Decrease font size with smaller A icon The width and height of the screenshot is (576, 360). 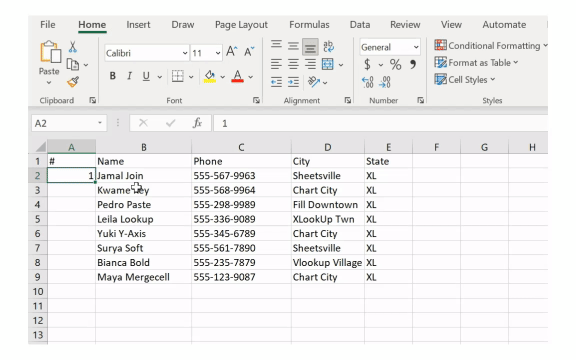[x=249, y=52]
